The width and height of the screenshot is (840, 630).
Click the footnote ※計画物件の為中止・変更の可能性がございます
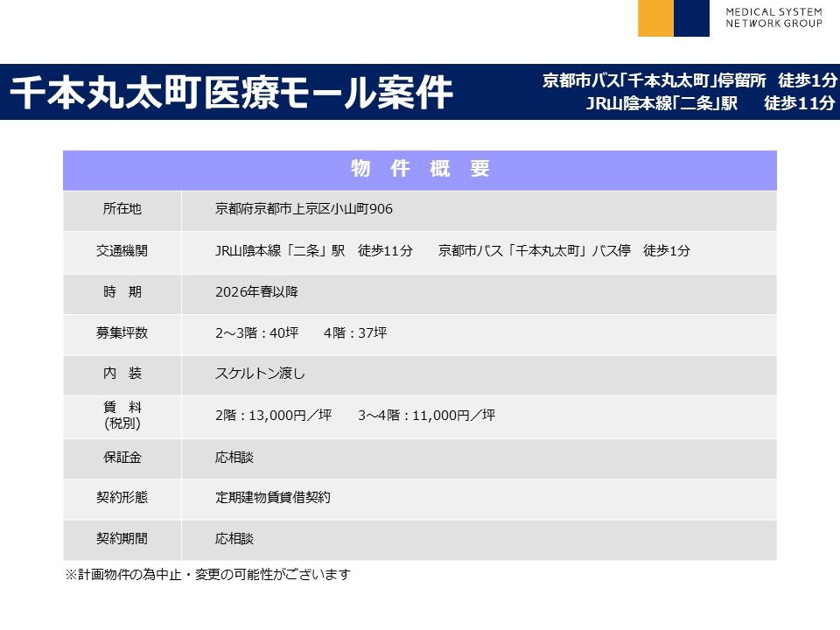[x=208, y=575]
